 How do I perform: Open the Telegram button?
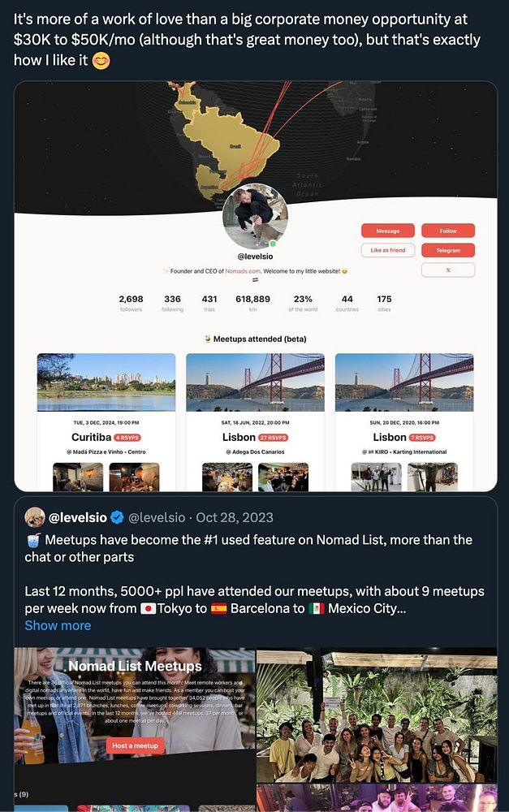tap(448, 250)
